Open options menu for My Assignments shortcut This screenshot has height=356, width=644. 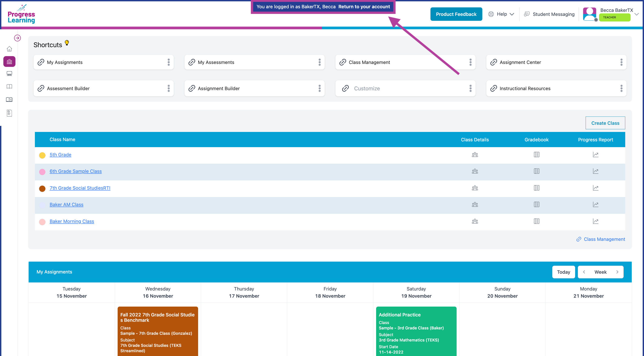pyautogui.click(x=169, y=62)
